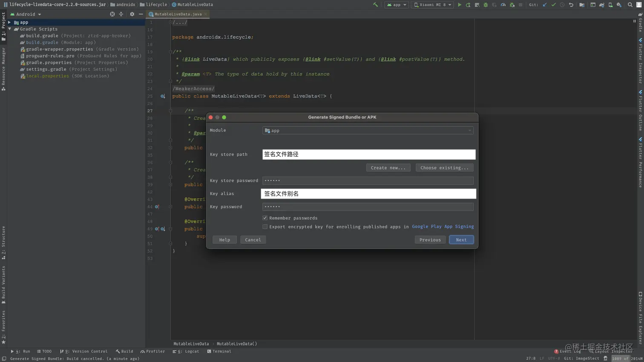644x362 pixels.
Task: Click the Create new... button
Action: click(x=388, y=168)
